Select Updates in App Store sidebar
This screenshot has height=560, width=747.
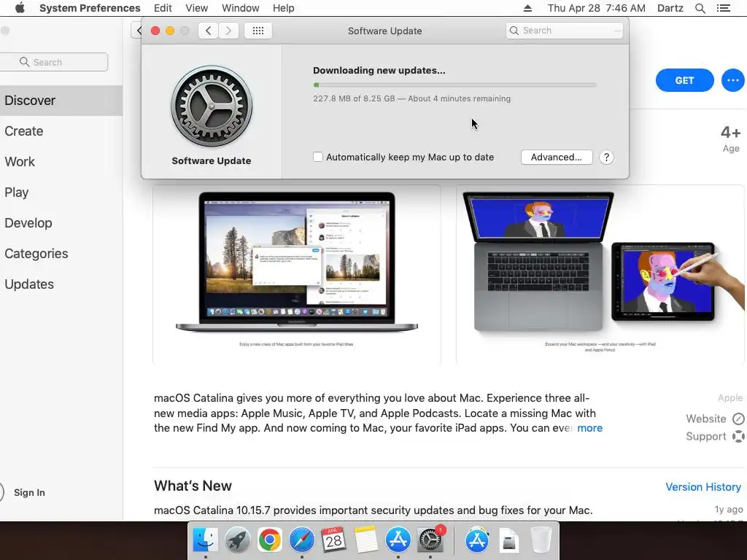(61, 284)
